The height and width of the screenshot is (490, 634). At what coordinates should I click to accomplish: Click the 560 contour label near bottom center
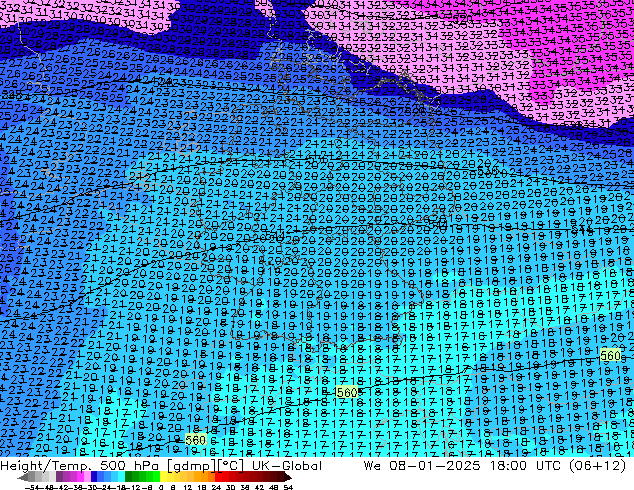point(347,392)
